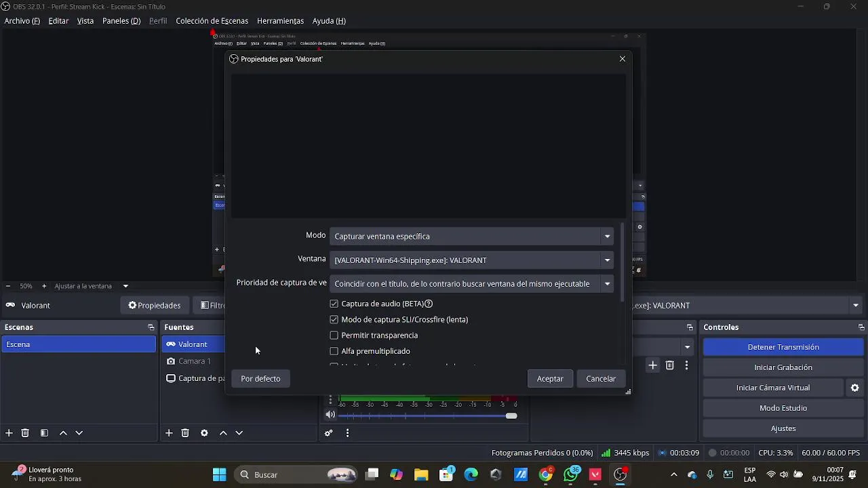Click Detener Transmisión button

[783, 347]
